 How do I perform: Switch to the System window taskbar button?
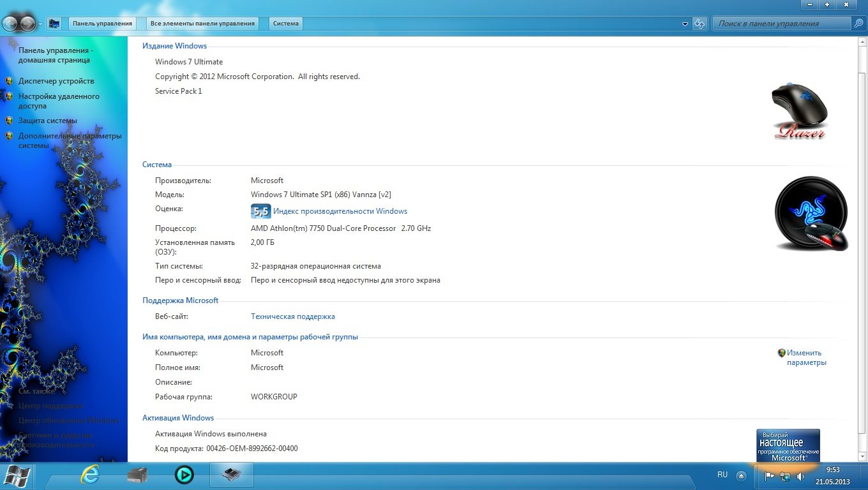231,475
